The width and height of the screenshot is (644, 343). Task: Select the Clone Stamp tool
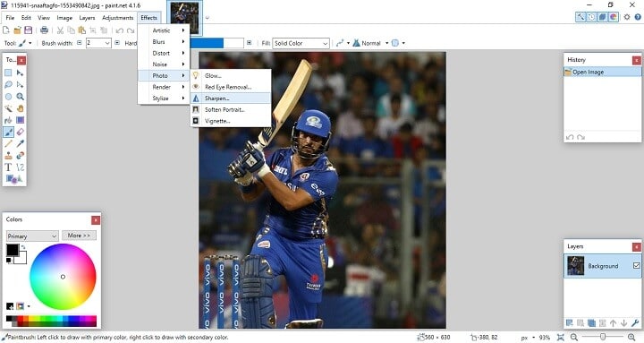[8, 156]
